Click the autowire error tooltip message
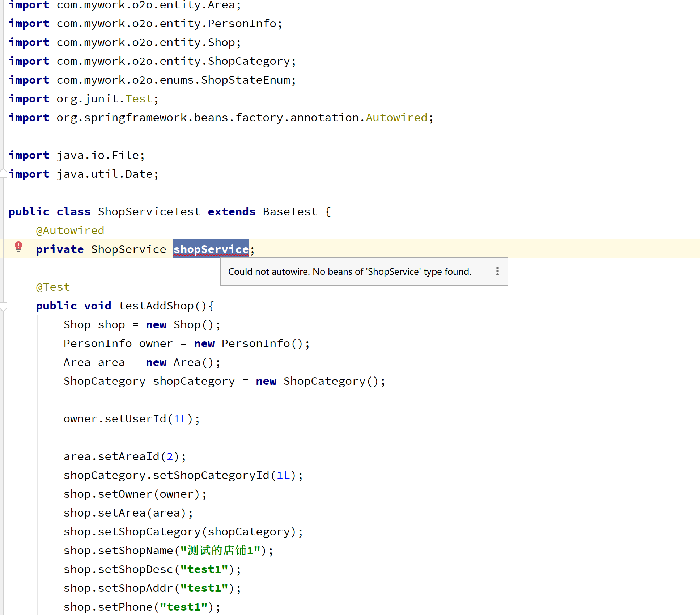Screen dimensions: 700x615 coord(349,271)
